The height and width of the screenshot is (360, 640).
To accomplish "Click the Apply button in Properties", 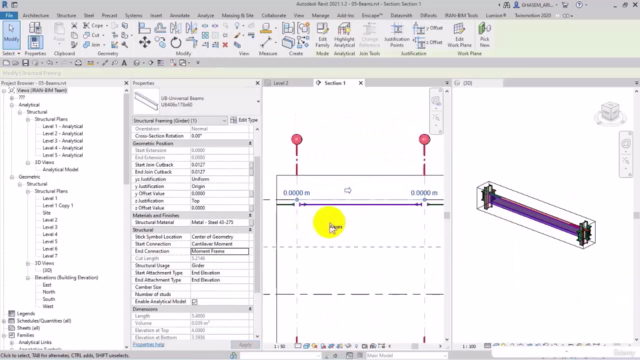I will tap(245, 345).
